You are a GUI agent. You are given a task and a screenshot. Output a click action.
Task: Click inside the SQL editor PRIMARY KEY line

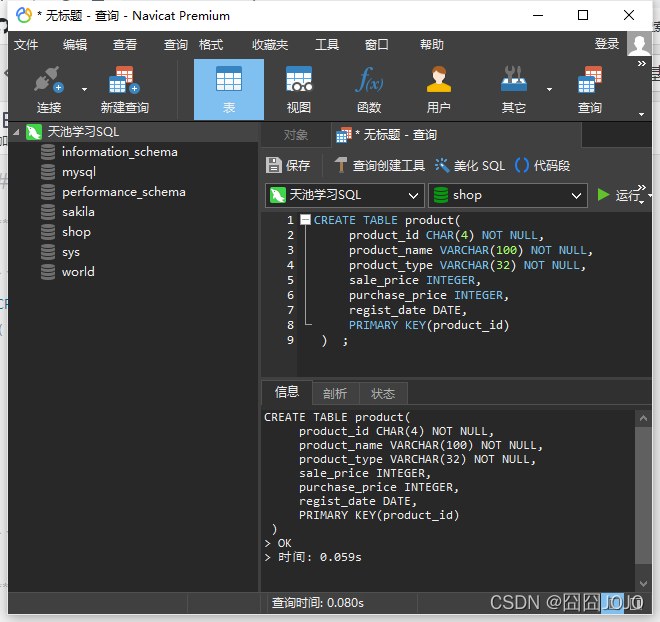[x=429, y=325]
